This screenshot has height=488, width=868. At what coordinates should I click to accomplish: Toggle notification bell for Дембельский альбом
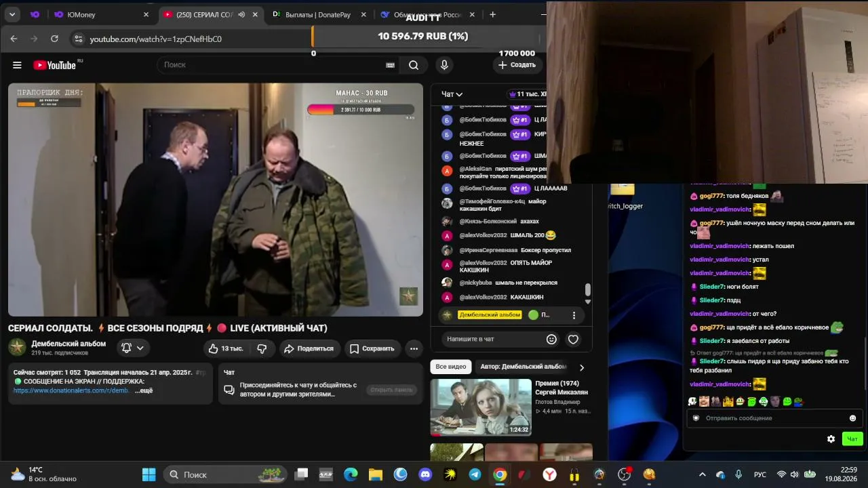(x=132, y=348)
